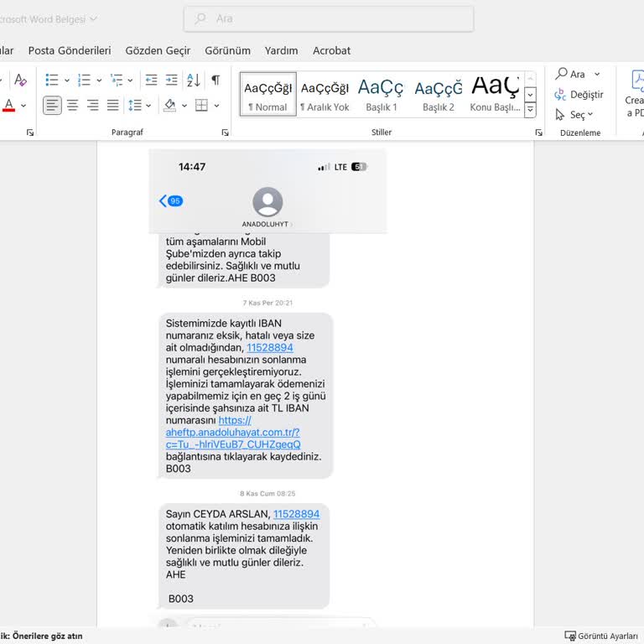Apply borders to selection
Screen dimensions: 644x644
(201, 106)
